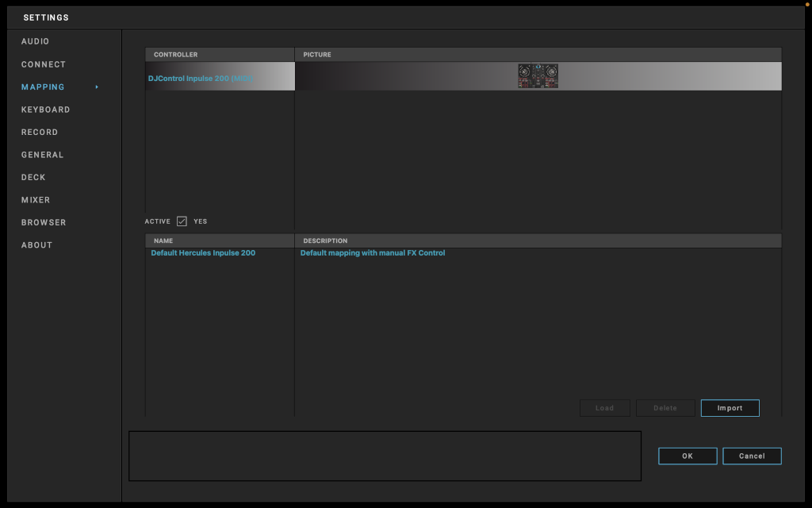Click the Import button
The width and height of the screenshot is (812, 508).
click(x=730, y=408)
